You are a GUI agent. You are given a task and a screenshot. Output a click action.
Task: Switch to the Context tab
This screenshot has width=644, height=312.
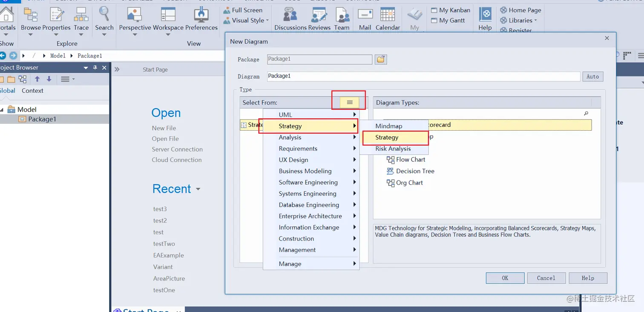pyautogui.click(x=32, y=91)
